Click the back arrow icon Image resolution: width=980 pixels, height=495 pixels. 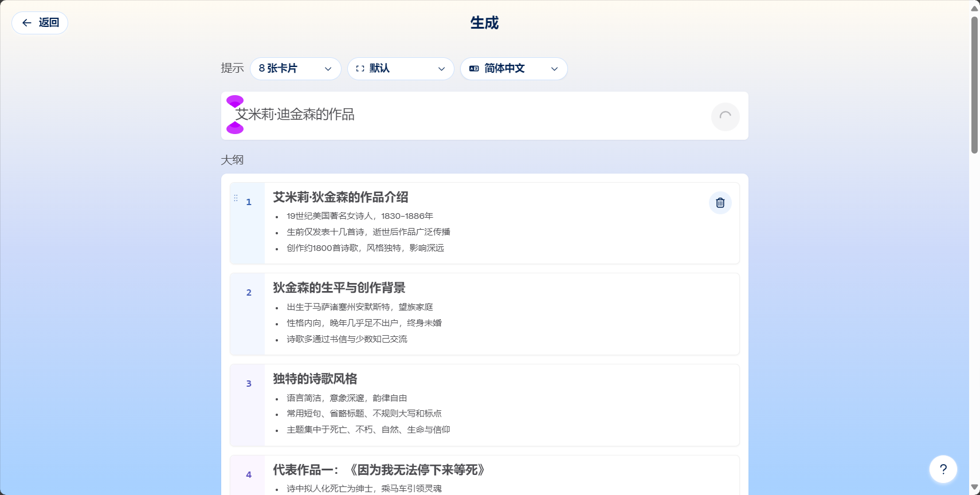point(26,23)
